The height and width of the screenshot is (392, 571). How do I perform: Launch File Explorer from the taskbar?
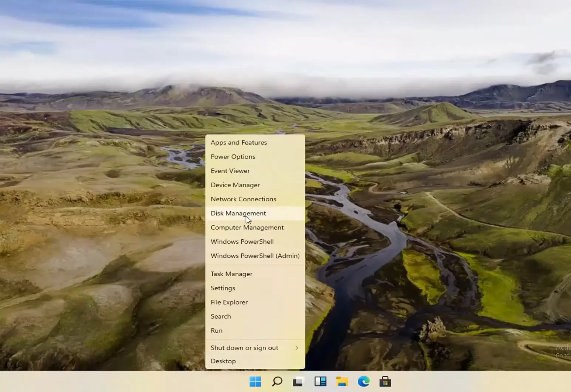pos(342,382)
